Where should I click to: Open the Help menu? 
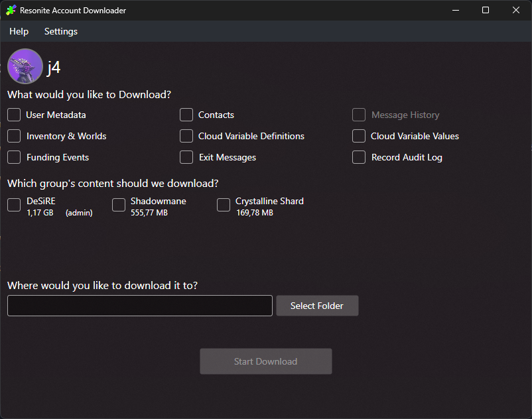click(x=19, y=31)
